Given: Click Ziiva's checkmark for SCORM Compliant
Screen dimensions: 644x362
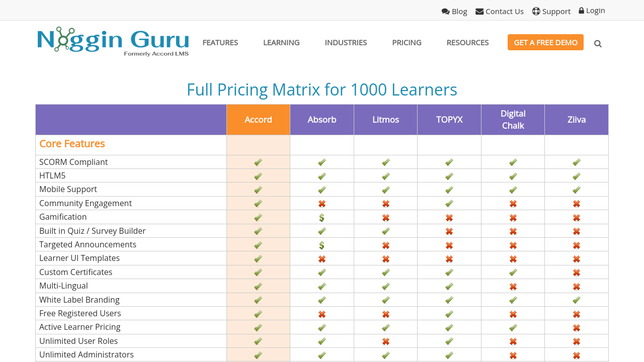Looking at the screenshot, I should point(577,162).
